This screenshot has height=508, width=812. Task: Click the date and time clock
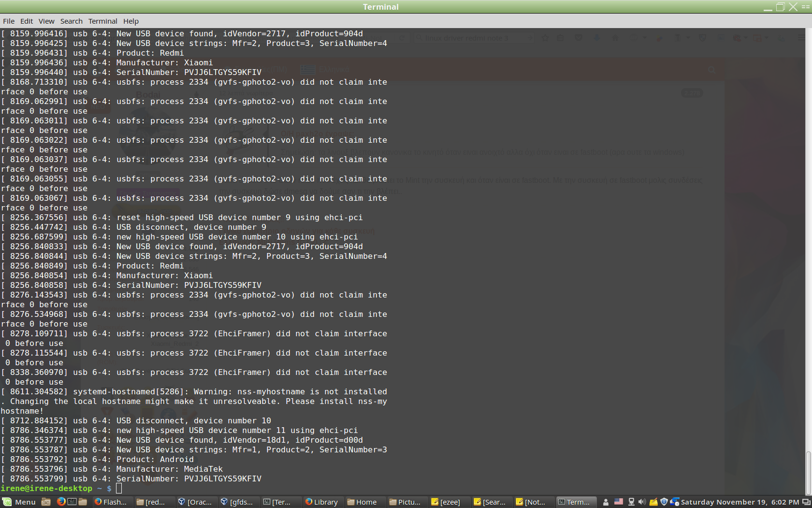739,502
